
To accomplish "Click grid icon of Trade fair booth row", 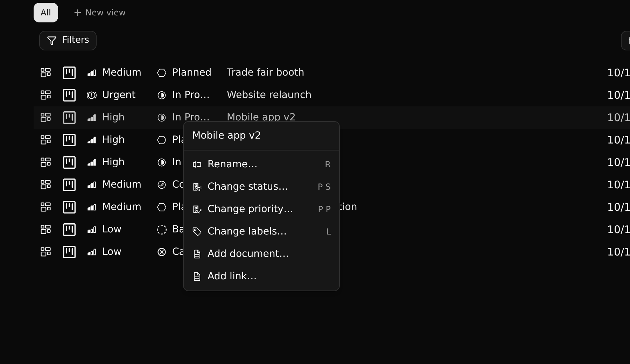I will (x=46, y=72).
